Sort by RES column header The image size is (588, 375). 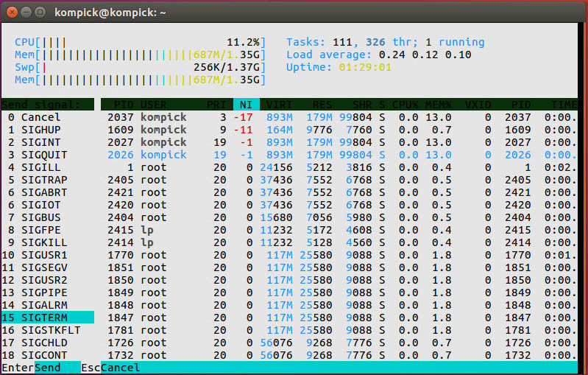[x=322, y=105]
